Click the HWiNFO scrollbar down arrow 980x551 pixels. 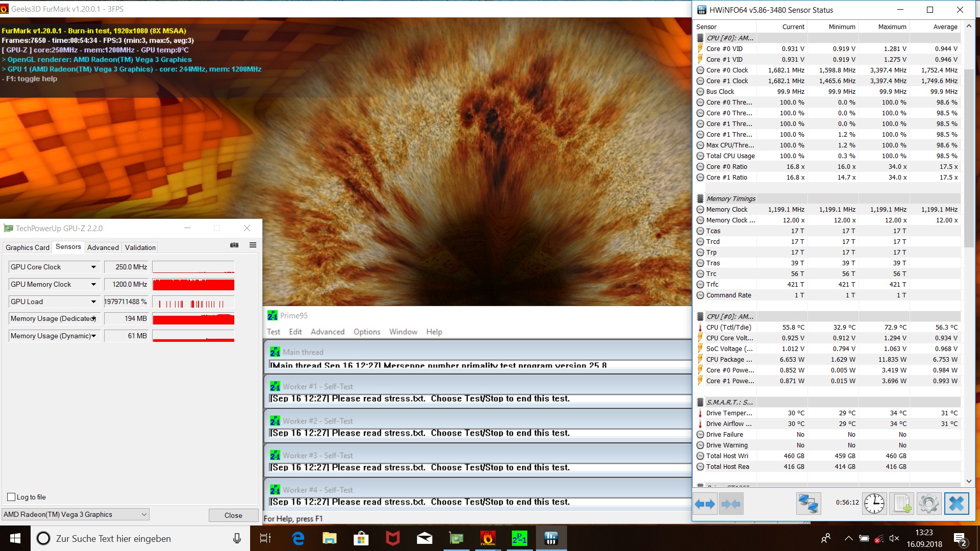click(969, 481)
